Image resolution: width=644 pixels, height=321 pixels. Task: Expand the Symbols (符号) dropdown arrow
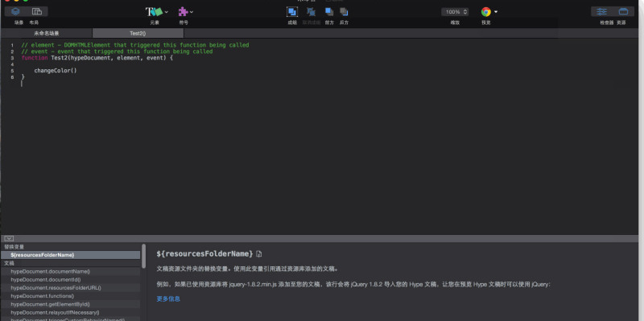(192, 12)
